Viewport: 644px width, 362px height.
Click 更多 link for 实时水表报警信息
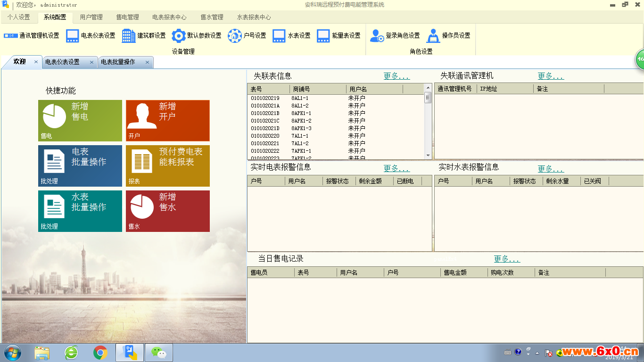(x=551, y=169)
